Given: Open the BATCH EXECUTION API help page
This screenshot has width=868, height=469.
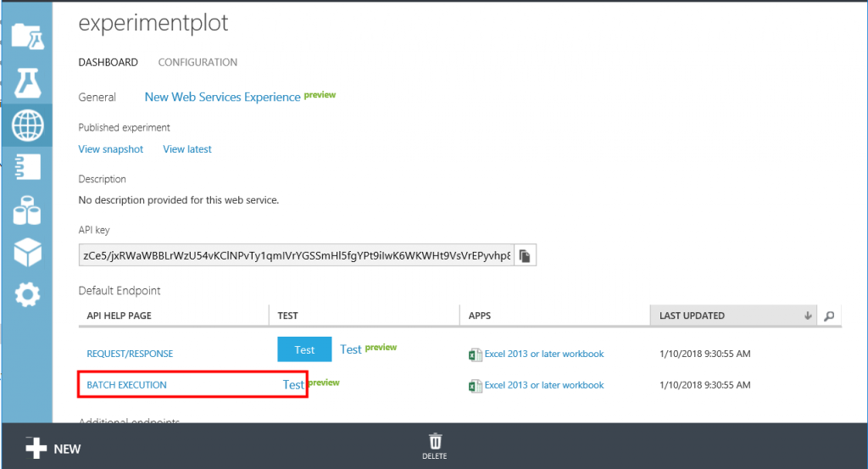Looking at the screenshot, I should [126, 385].
